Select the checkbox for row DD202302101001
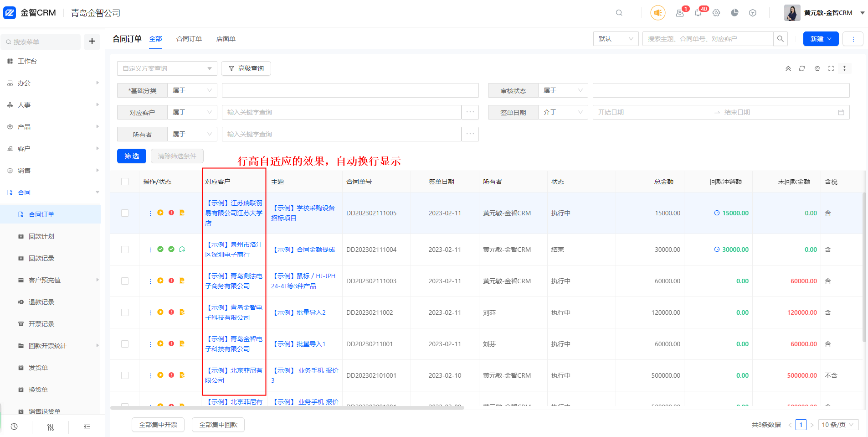This screenshot has height=437, width=868. [125, 375]
